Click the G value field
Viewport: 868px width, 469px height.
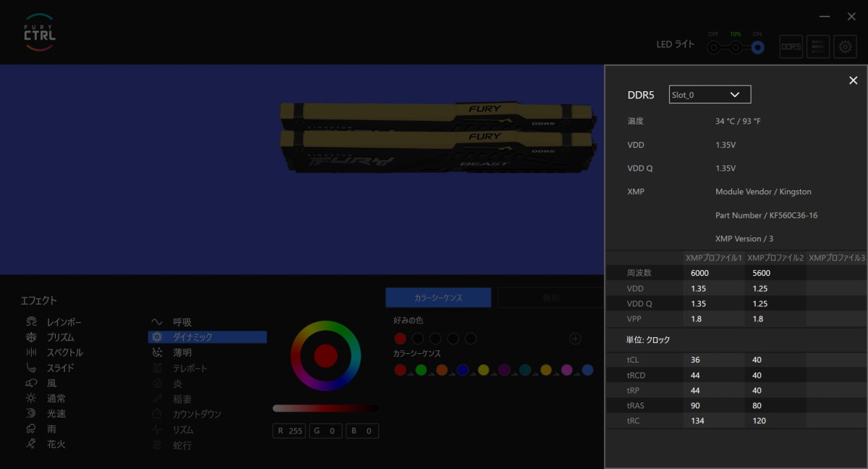325,431
